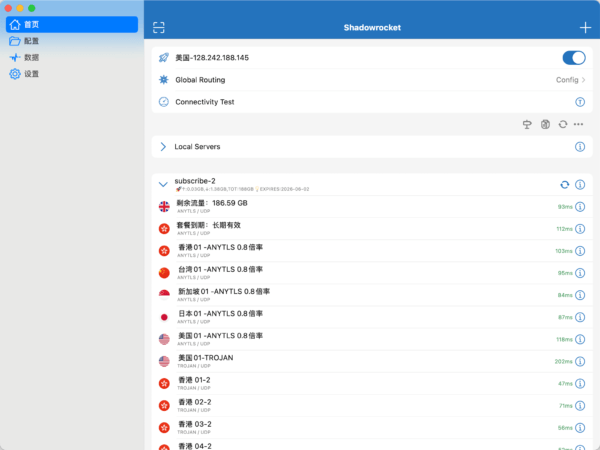Open the three-dots more options menu

click(x=578, y=124)
